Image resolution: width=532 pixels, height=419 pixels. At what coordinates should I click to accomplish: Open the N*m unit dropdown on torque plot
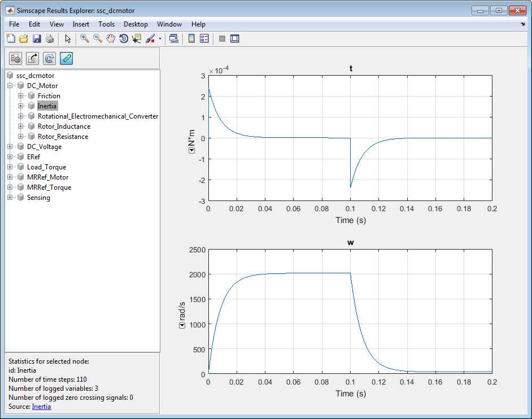[x=191, y=150]
